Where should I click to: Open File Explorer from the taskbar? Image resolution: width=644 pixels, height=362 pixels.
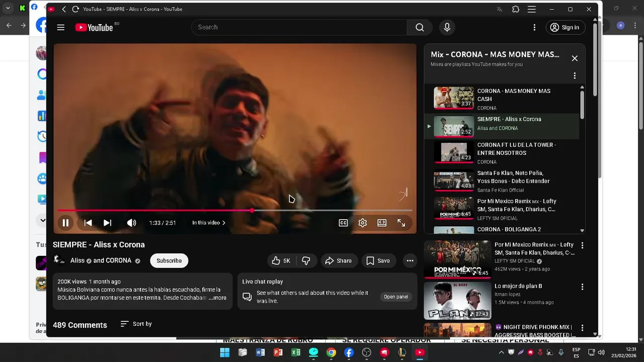(x=243, y=352)
